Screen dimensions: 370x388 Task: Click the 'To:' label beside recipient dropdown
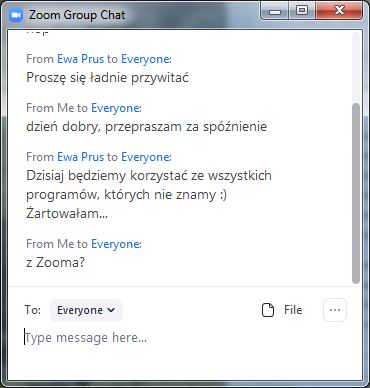[x=32, y=310]
